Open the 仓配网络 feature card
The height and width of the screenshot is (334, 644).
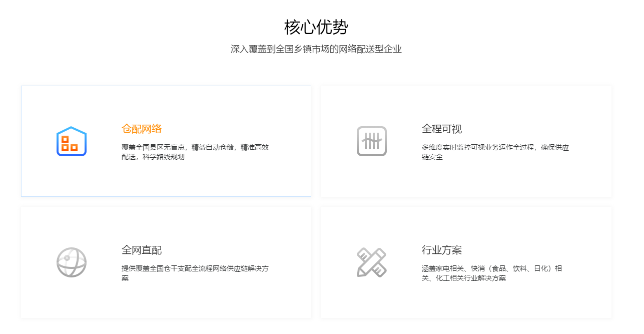(x=166, y=141)
